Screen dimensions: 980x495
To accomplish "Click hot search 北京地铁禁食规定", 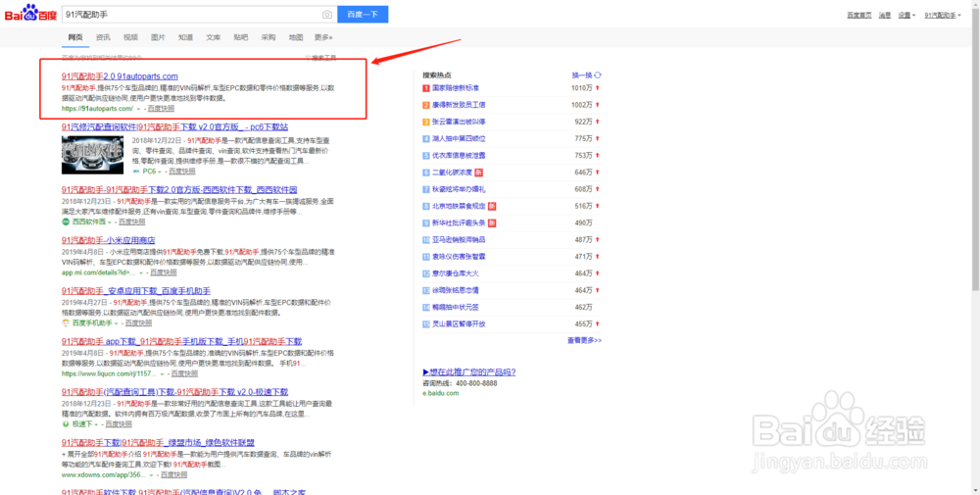I will (x=459, y=206).
